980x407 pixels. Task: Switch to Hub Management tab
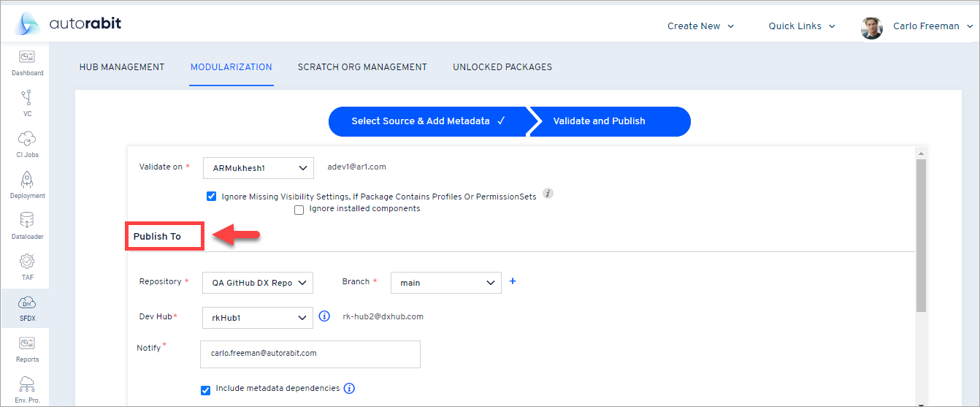pos(122,67)
